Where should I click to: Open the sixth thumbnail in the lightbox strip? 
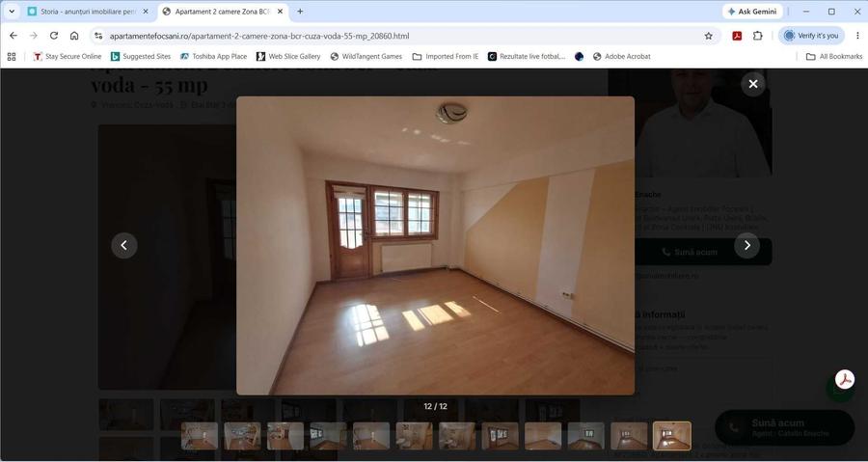414,436
